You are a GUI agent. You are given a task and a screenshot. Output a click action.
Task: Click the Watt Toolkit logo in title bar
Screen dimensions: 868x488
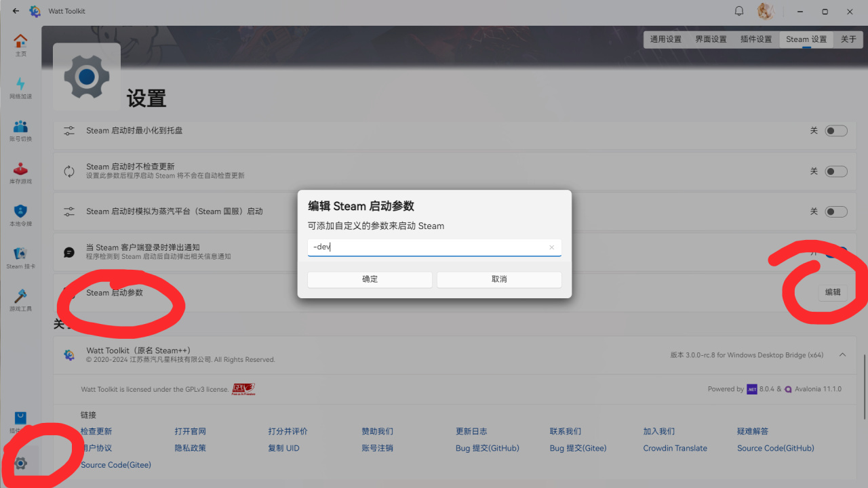point(35,11)
